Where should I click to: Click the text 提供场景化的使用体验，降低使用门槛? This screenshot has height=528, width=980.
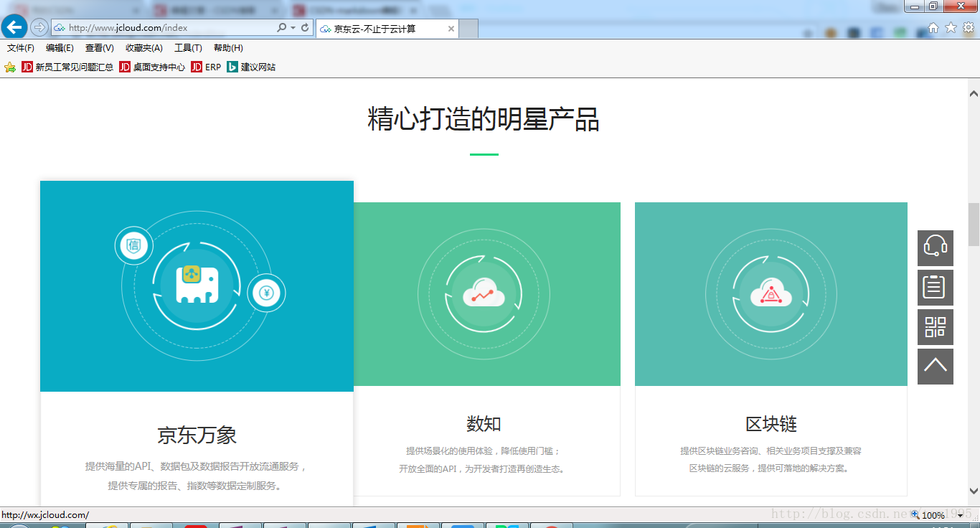(484, 451)
